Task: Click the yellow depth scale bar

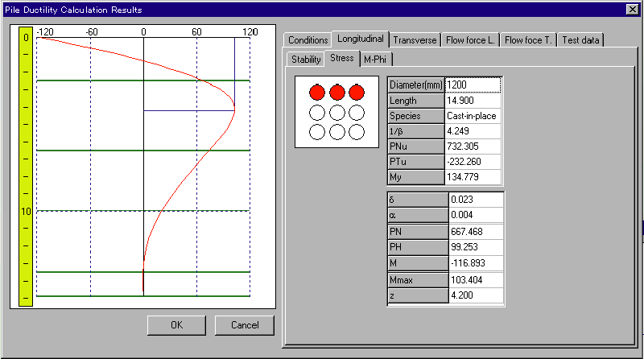Action: tap(26, 165)
